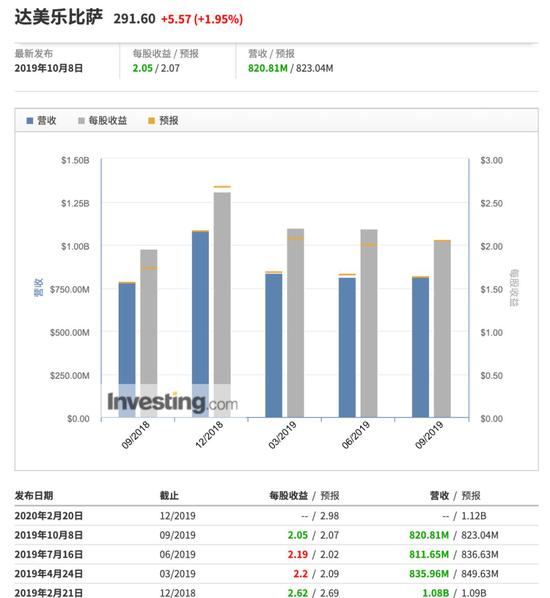Viewport: 550px width, 598px height.
Task: Click the stock price 291.60
Action: click(x=134, y=19)
